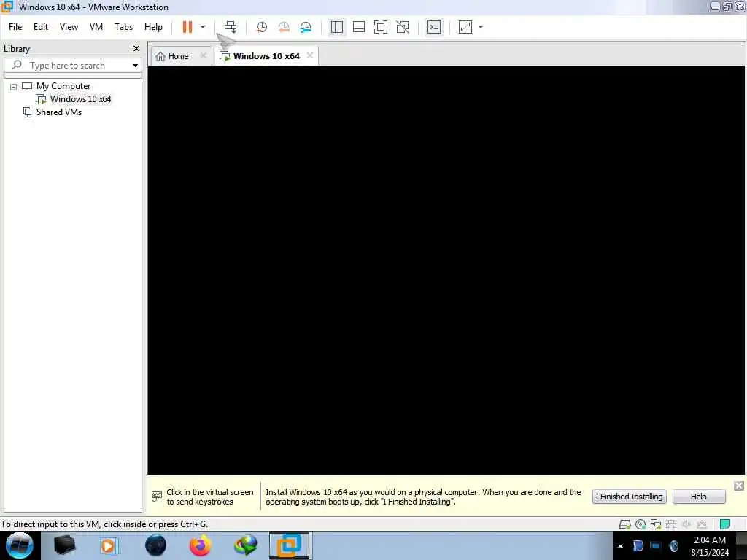
Task: Click inside the black VM screen
Action: 446,270
